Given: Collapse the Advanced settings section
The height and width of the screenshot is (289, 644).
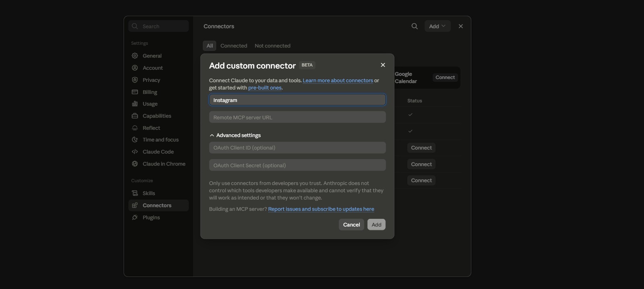Looking at the screenshot, I should 235,135.
